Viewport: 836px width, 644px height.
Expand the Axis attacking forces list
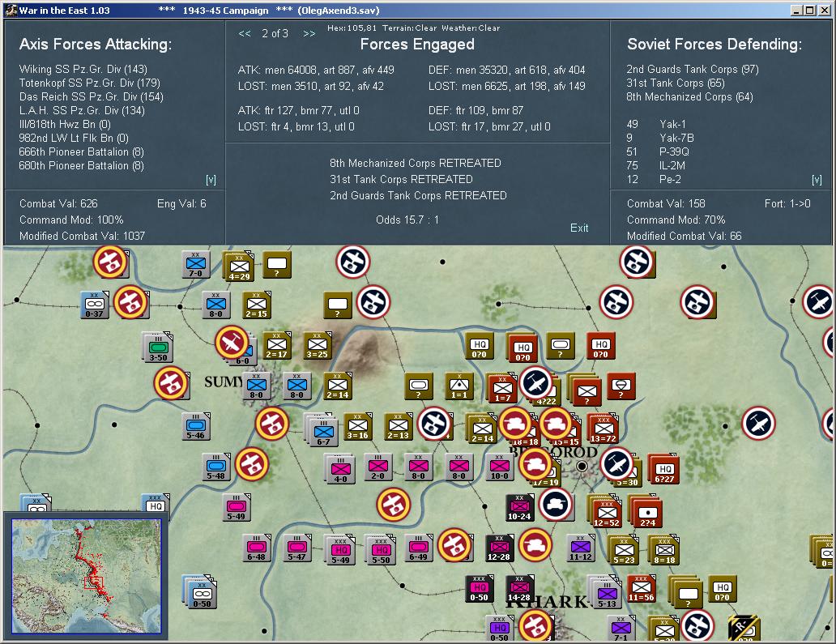211,180
